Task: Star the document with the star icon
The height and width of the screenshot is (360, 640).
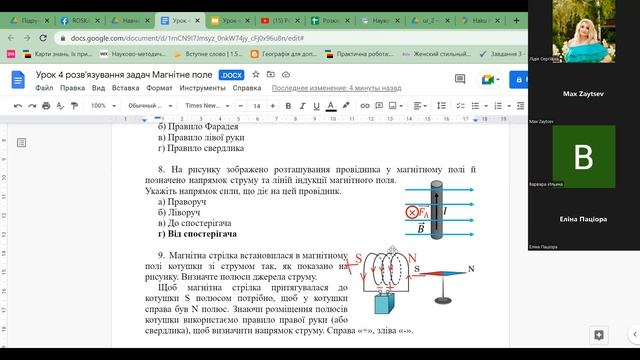Action: (x=256, y=74)
